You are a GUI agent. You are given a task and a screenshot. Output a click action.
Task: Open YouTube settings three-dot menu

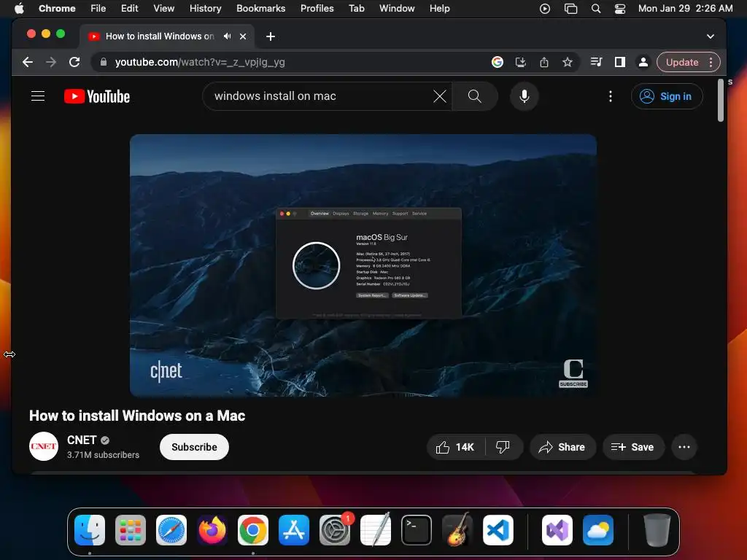click(x=611, y=96)
